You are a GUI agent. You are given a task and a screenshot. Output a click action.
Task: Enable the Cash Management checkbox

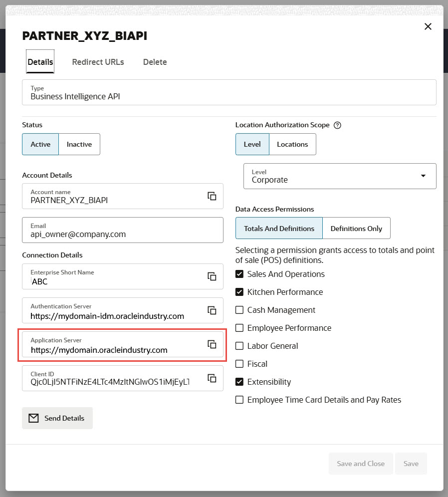(x=239, y=310)
